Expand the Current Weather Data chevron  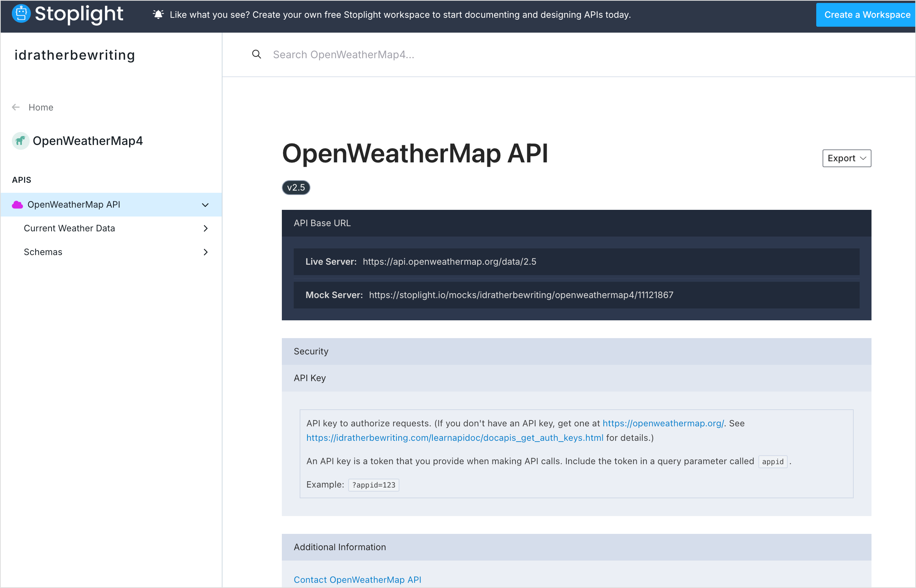coord(206,228)
